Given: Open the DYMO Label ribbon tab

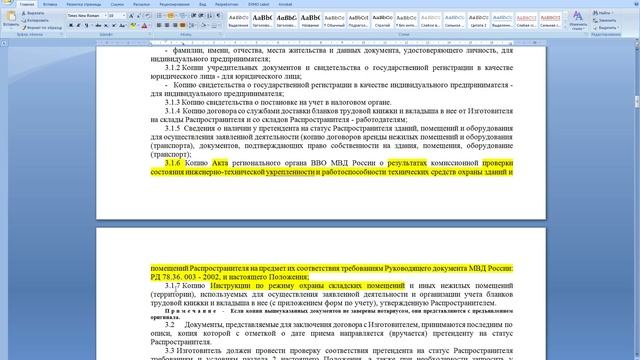Looking at the screenshot, I should pos(259,4).
